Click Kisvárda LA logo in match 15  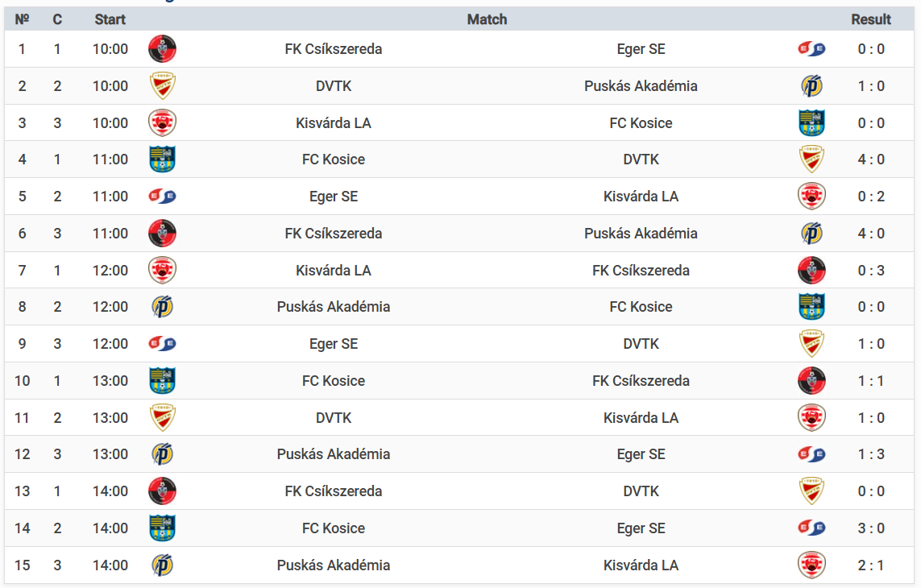pyautogui.click(x=811, y=565)
